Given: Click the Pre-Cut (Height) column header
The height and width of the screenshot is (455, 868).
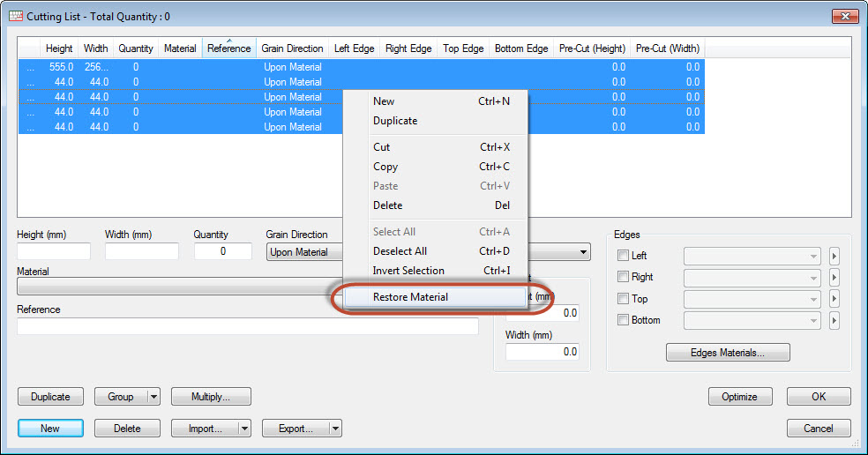Looking at the screenshot, I should tap(592, 48).
